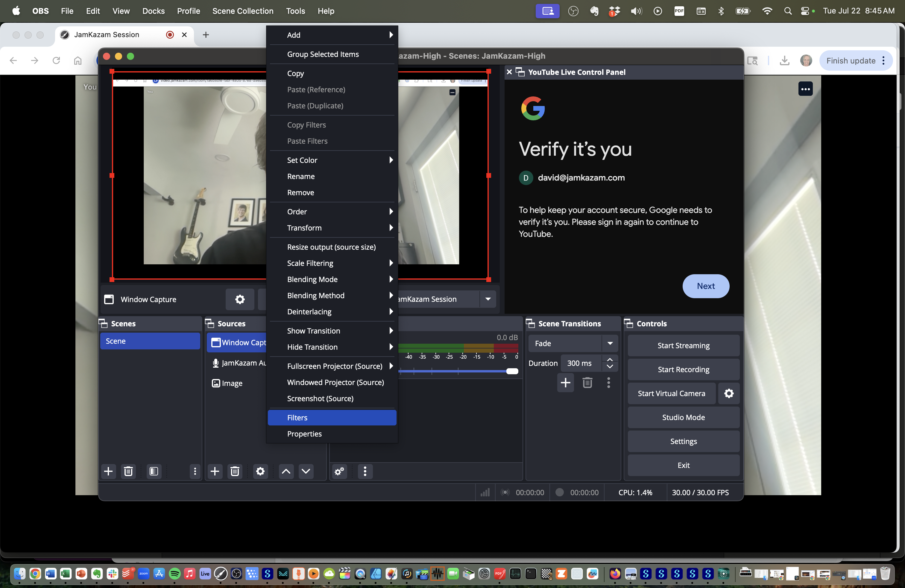The height and width of the screenshot is (588, 905).
Task: Open advanced audio properties gears icon
Action: (339, 472)
